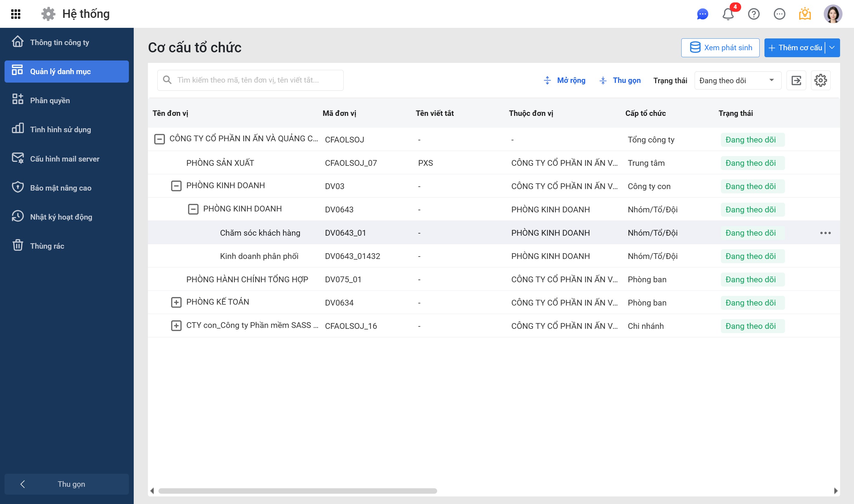Click Đang theo dõi badge in PHÒNG KẾ TOÁN row

click(752, 303)
